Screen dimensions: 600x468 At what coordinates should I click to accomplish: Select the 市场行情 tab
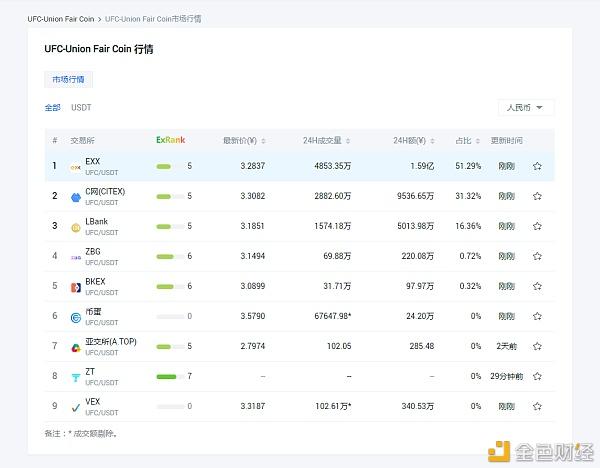(68, 80)
